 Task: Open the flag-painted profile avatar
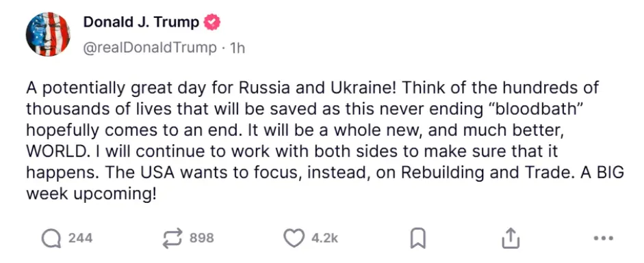[48, 34]
